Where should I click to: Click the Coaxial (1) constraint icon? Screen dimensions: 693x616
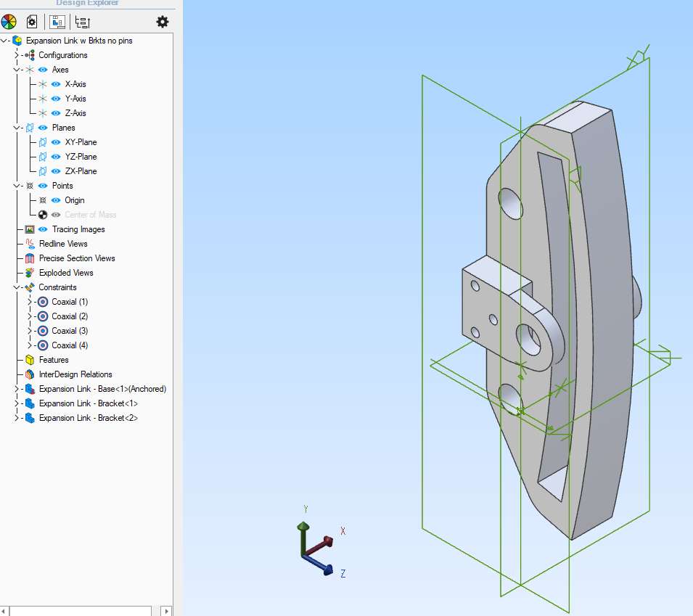[43, 302]
